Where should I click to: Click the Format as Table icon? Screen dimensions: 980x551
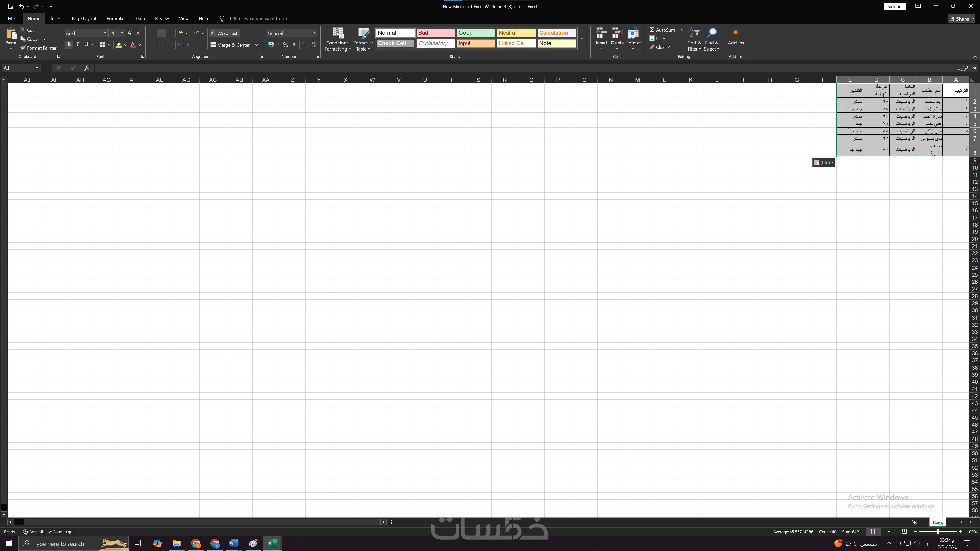363,33
